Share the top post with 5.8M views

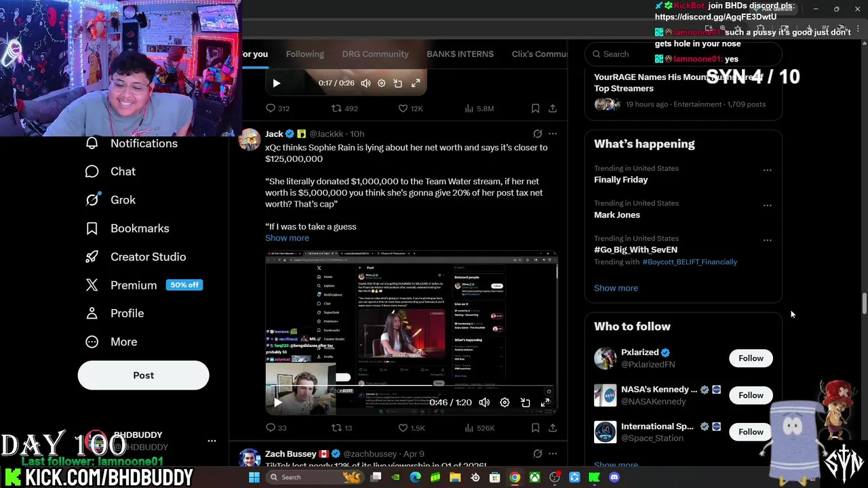tap(553, 108)
